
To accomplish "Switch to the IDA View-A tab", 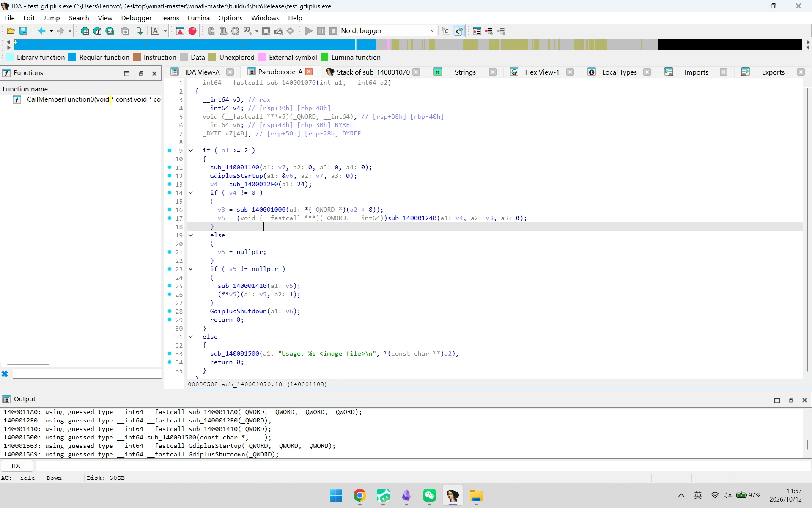I will (202, 72).
